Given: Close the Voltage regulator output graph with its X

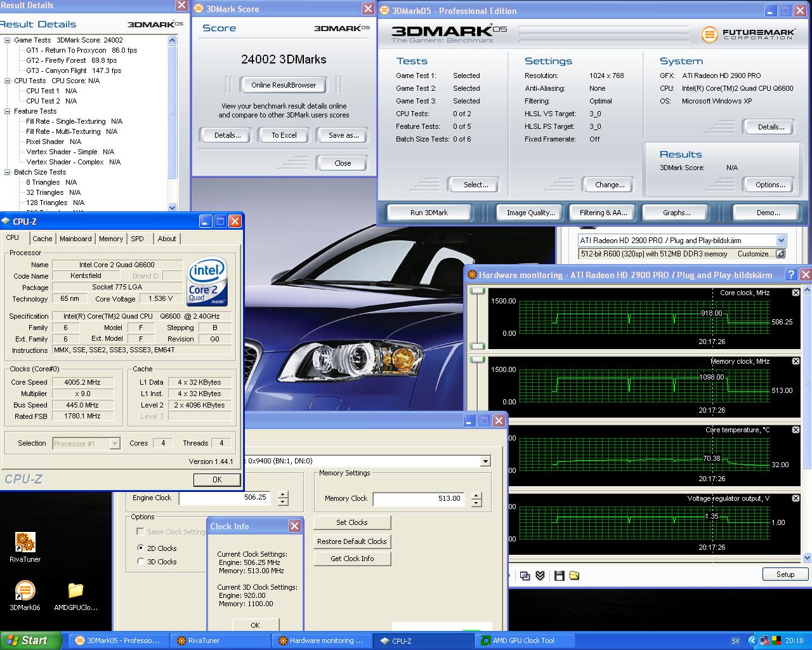Looking at the screenshot, I should (796, 498).
